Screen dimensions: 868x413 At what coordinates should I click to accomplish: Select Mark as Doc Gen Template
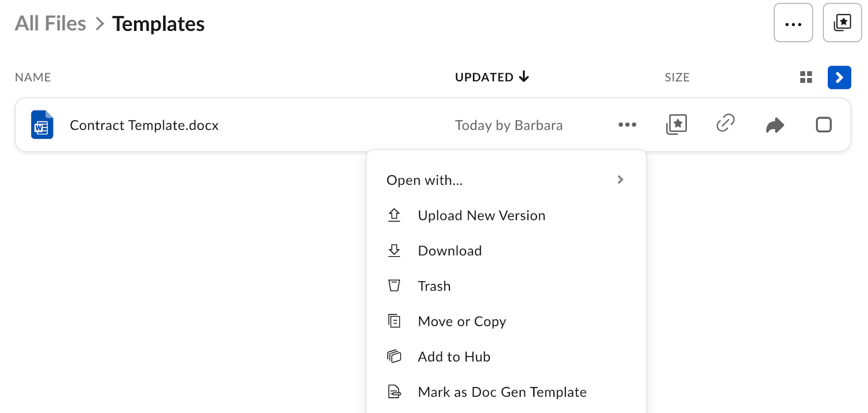pyautogui.click(x=502, y=392)
